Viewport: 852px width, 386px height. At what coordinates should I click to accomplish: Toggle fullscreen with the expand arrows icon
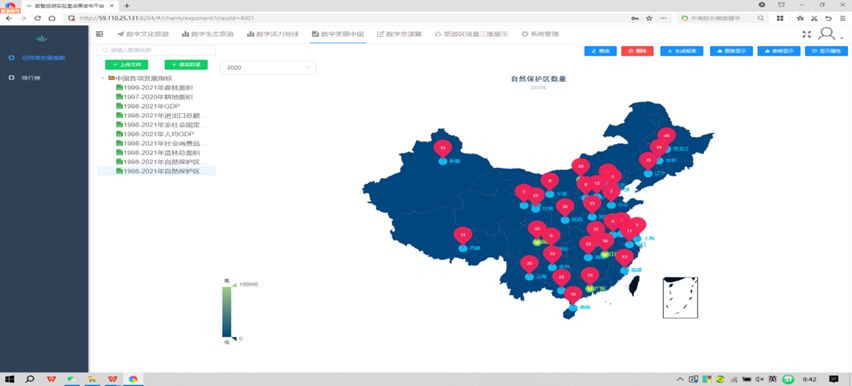click(x=806, y=34)
